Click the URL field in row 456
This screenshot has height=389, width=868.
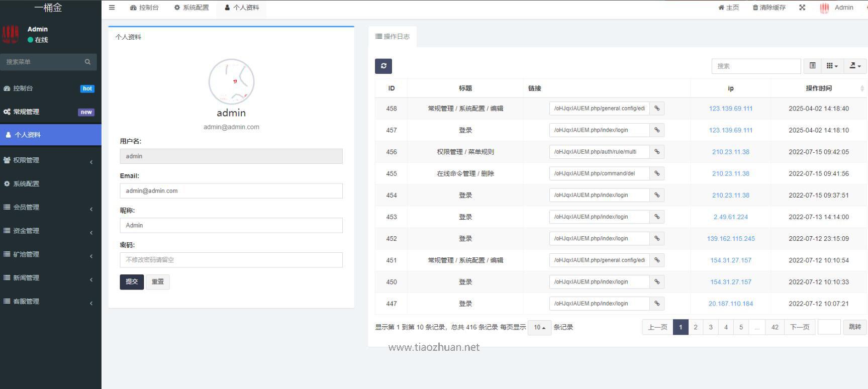point(599,152)
